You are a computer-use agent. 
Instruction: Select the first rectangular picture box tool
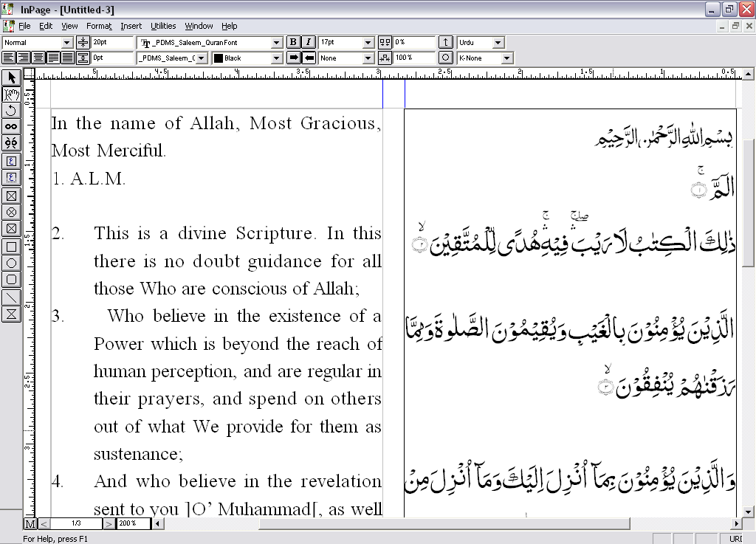point(12,196)
